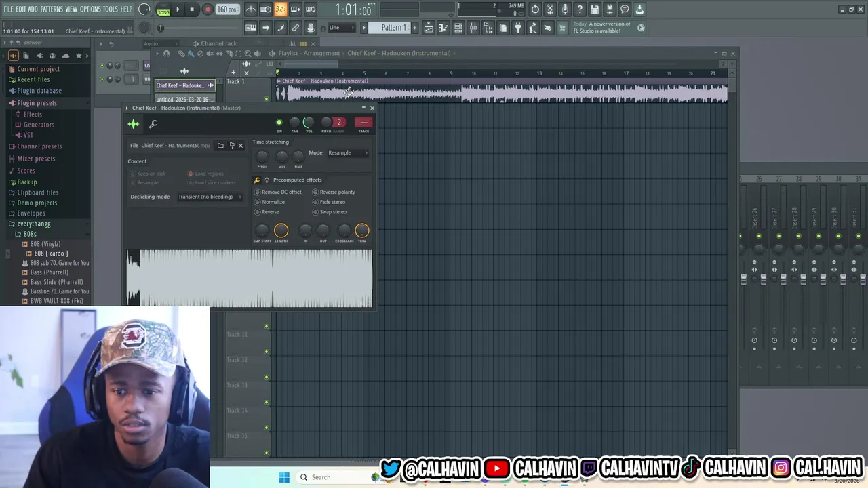Expand Plugin presets in browser

coord(37,103)
